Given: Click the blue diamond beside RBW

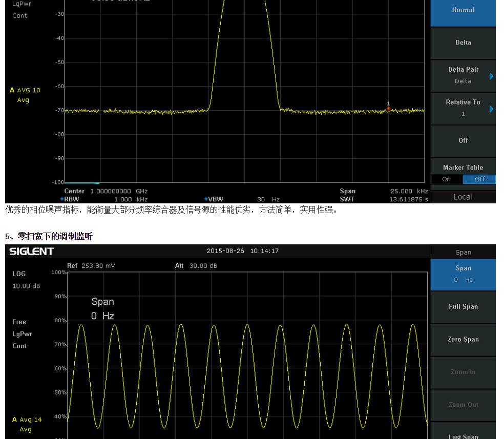Looking at the screenshot, I should (x=62, y=199).
